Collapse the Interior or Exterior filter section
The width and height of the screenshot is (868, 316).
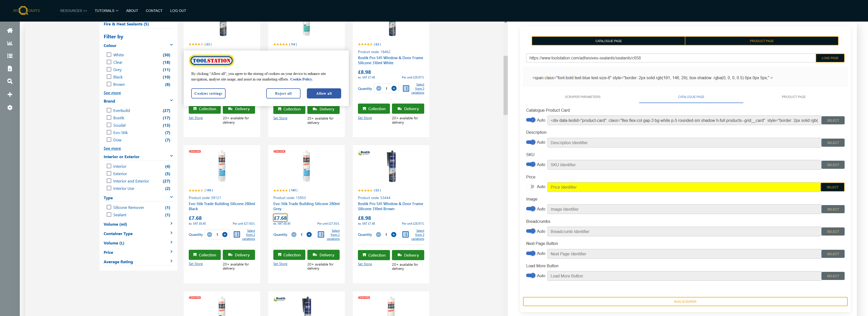tap(171, 156)
